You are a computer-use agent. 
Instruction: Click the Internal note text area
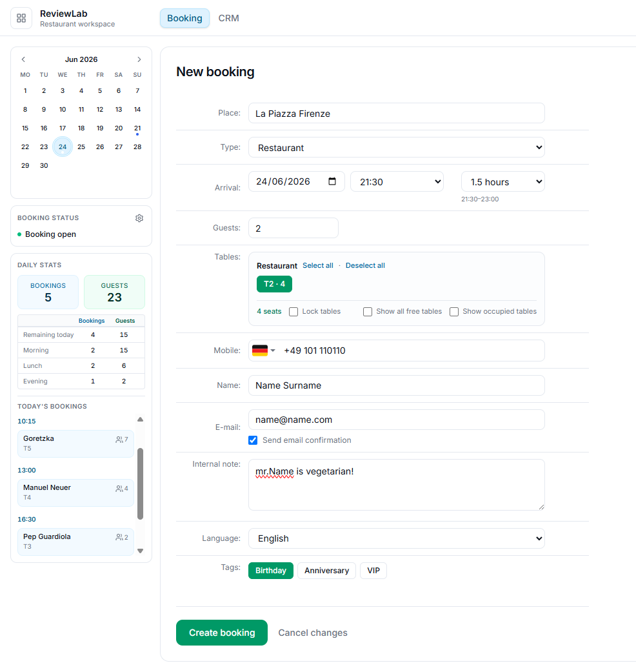tap(397, 485)
